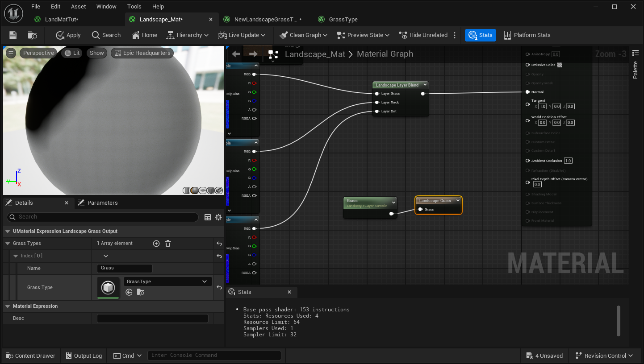644x364 pixels.
Task: Open the Edit menu
Action: coord(55,7)
